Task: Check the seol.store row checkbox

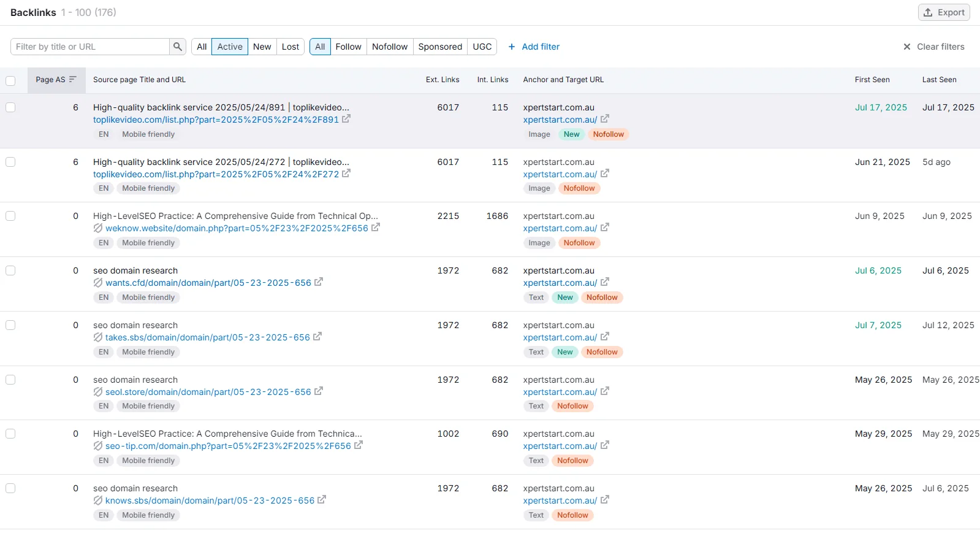Action: pos(10,380)
